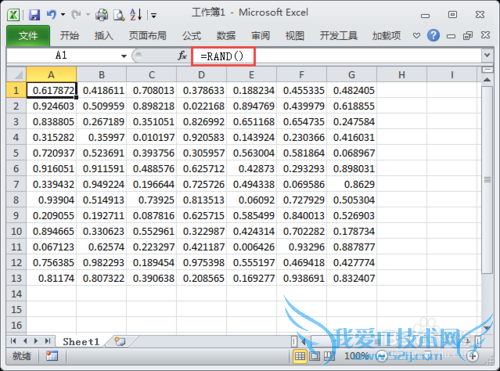Switch to Normal view icon
The height and width of the screenshot is (371, 500).
[299, 356]
